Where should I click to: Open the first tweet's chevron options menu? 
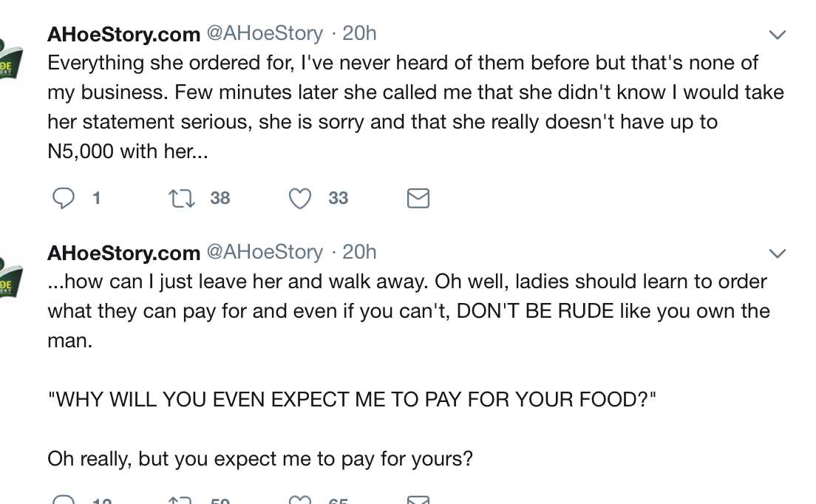pos(777,35)
